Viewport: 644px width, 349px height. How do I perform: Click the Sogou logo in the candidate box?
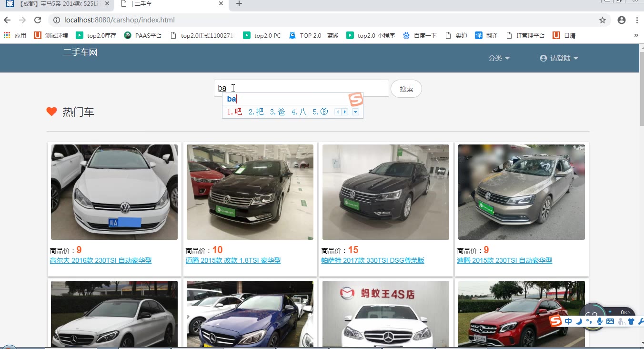pos(356,100)
